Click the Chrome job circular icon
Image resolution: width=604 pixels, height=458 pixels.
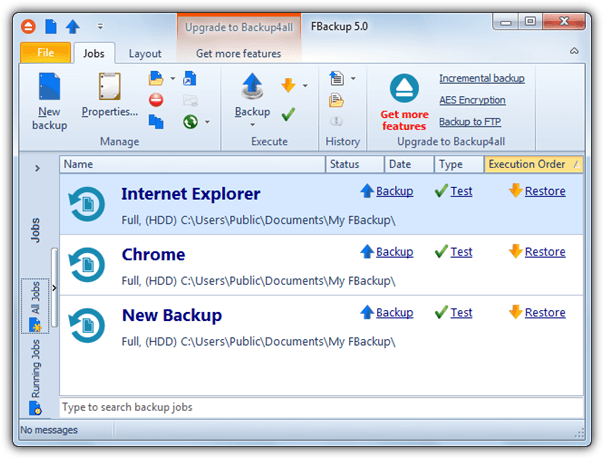click(x=87, y=265)
